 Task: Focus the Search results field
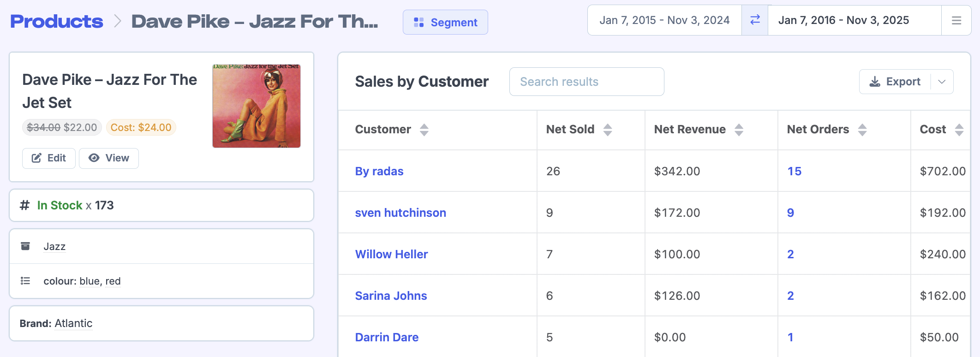(586, 82)
